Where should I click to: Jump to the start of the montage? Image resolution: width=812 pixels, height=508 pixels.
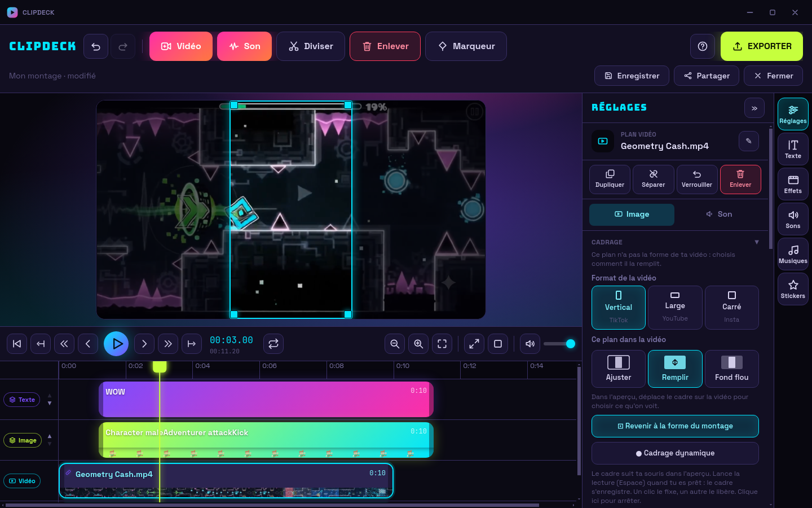17,344
